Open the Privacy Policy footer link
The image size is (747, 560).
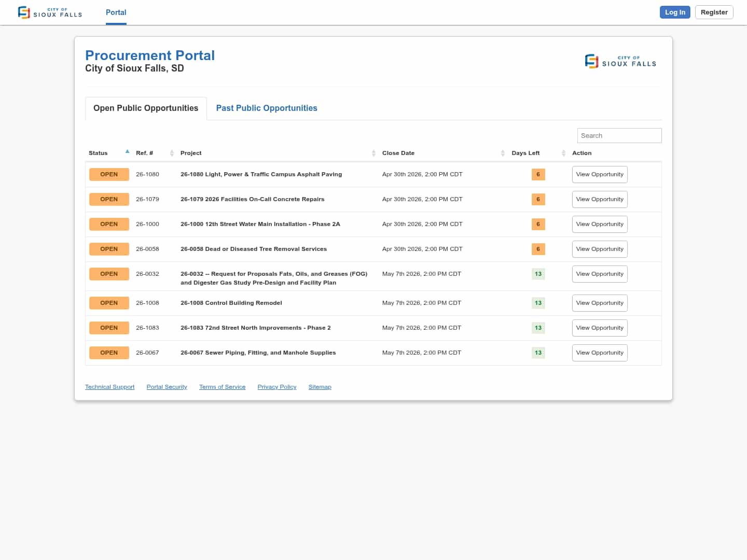[x=276, y=387]
